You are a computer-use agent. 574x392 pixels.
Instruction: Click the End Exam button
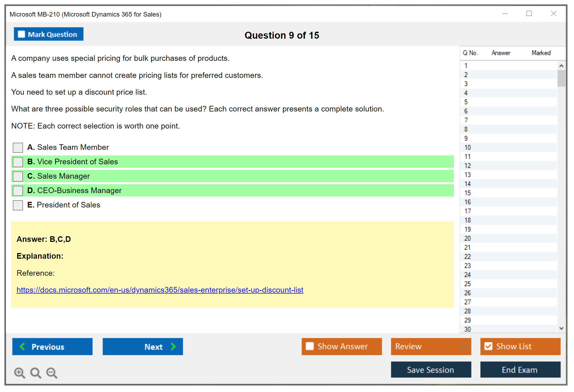[x=520, y=370]
